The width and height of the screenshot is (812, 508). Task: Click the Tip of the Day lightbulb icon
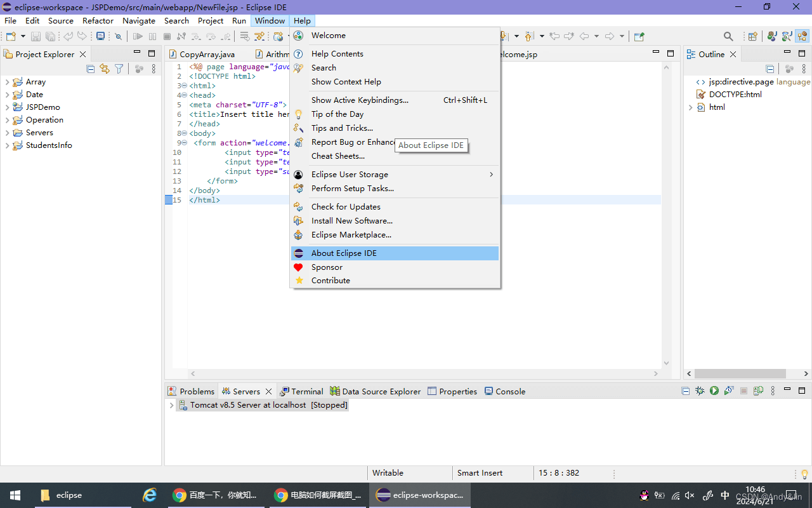(298, 114)
